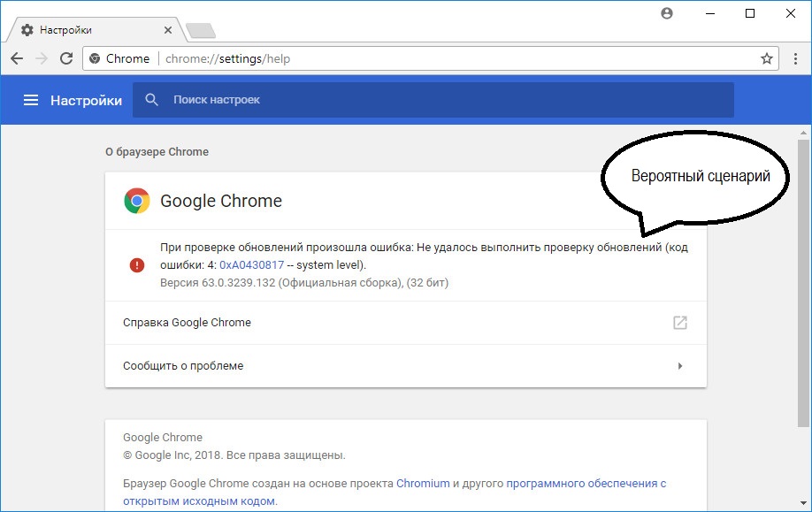The image size is (812, 512).
Task: Open a new tab
Action: coord(201,31)
